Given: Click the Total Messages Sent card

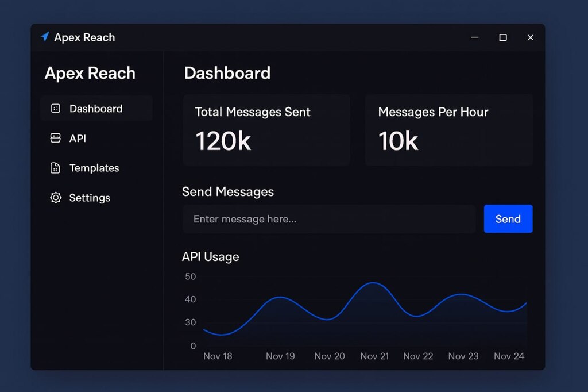Looking at the screenshot, I should click(266, 130).
